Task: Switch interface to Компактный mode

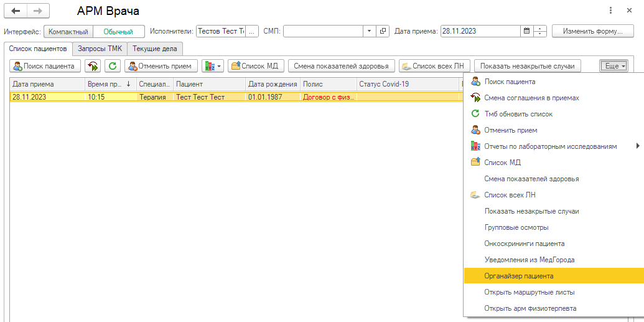Action: click(68, 31)
